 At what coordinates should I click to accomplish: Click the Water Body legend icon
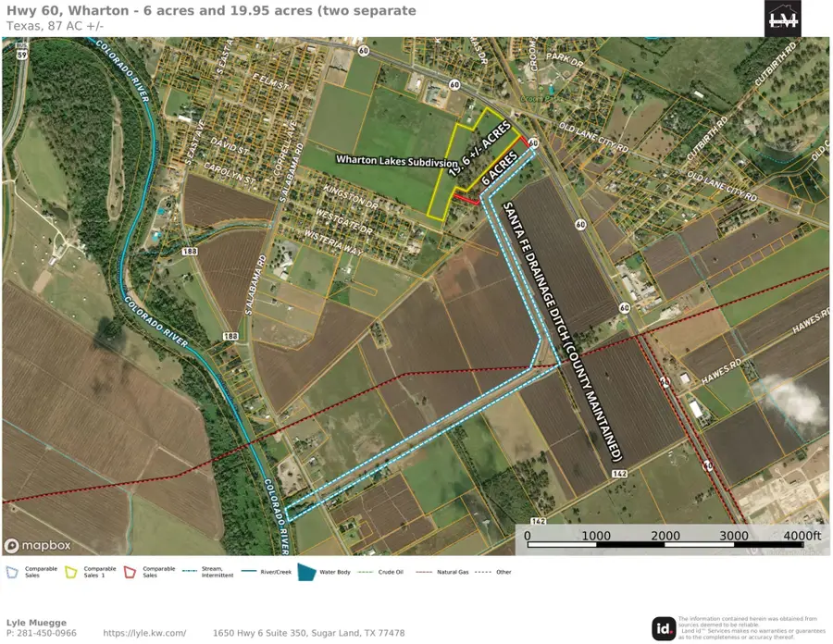[x=306, y=573]
